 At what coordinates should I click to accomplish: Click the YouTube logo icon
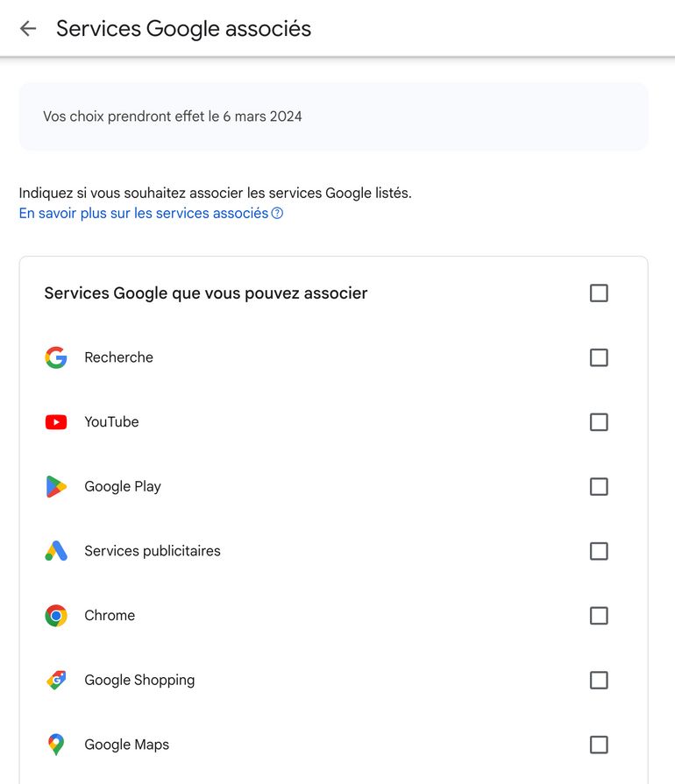56,422
